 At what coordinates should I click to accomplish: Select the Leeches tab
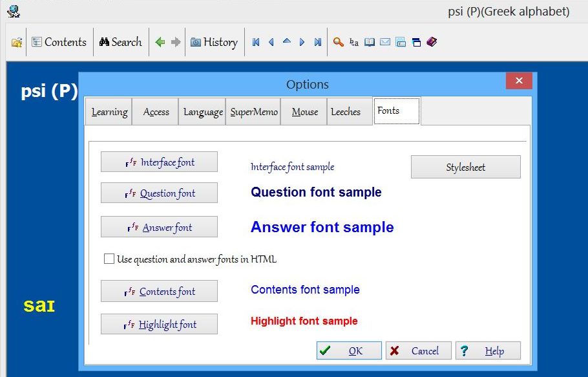click(x=346, y=112)
